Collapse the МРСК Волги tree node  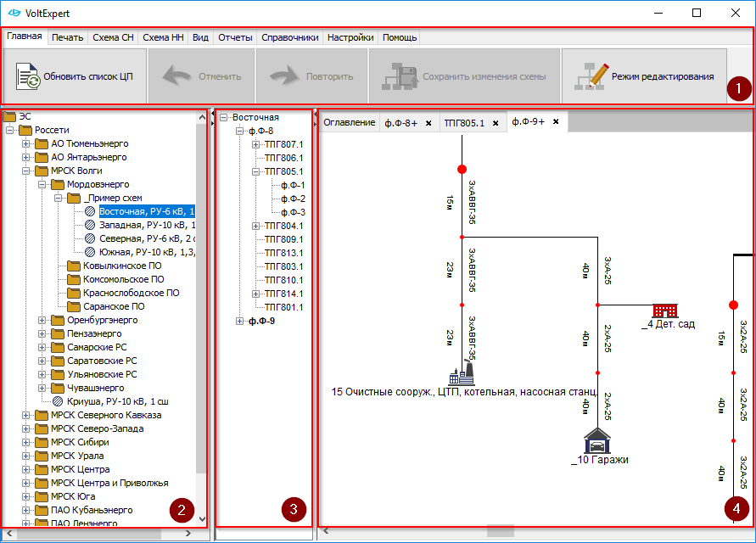click(26, 171)
